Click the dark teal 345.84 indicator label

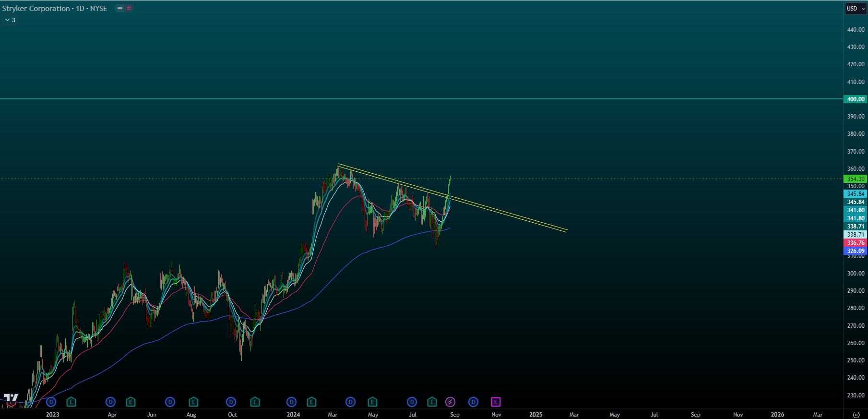click(856, 202)
